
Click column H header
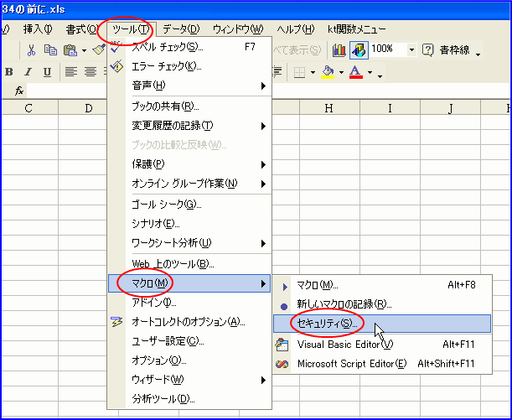point(329,107)
